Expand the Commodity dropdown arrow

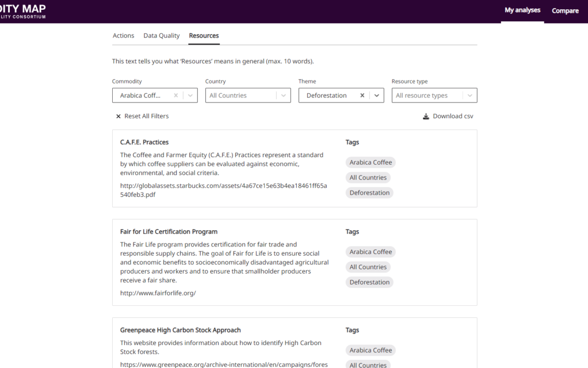tap(190, 95)
